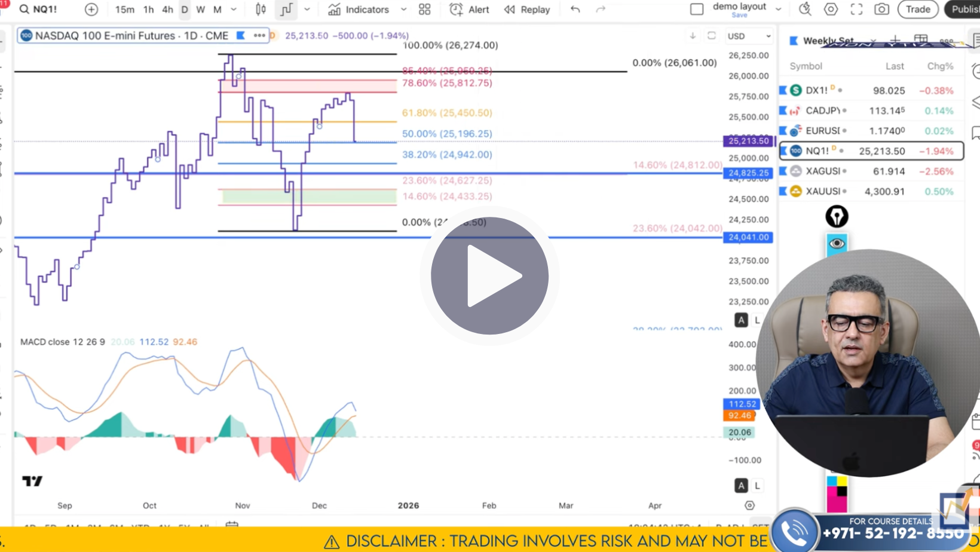Switch to the 4h timeframe
Screen dimensions: 980x552
pyautogui.click(x=167, y=10)
